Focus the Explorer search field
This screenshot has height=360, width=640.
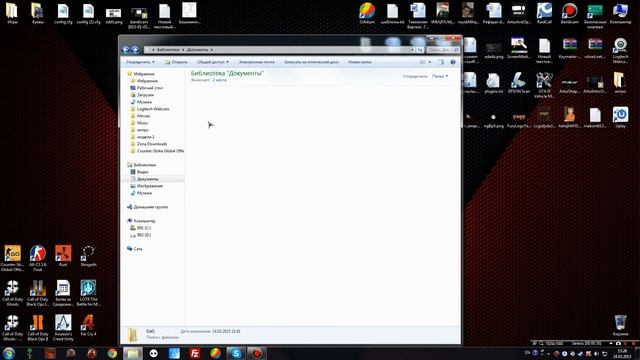(442, 50)
